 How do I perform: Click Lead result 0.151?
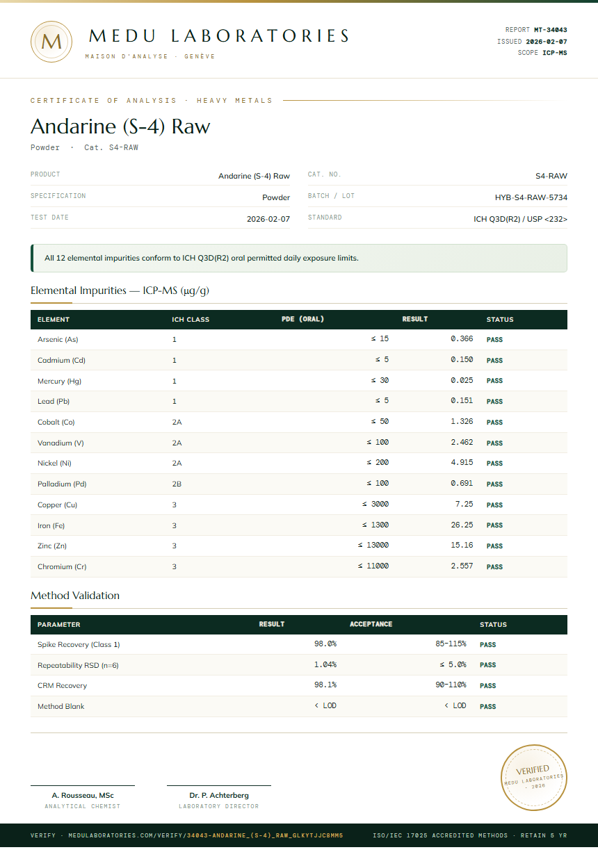(462, 401)
